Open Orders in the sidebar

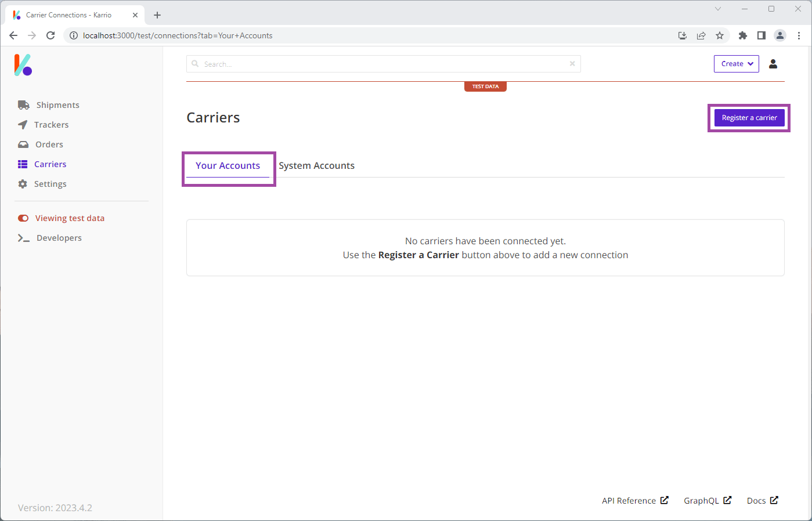click(x=41, y=144)
